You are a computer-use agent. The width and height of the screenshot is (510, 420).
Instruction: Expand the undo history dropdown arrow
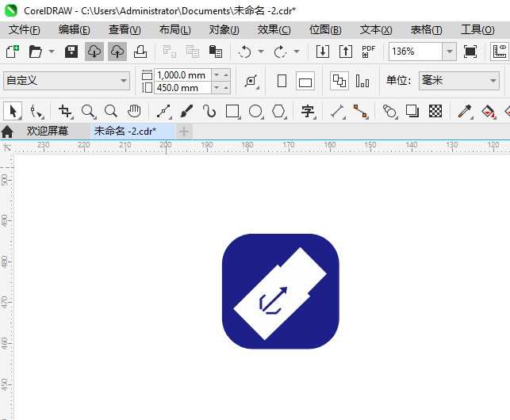[261, 52]
